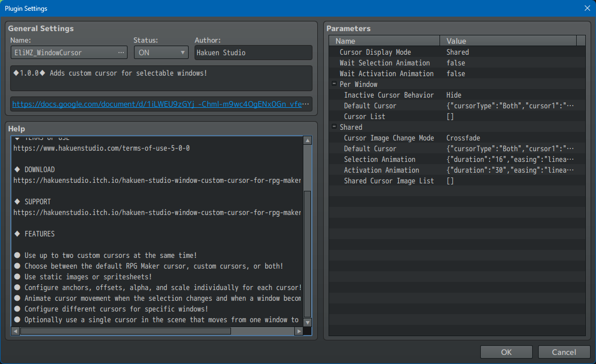The image size is (596, 364).
Task: Click the Help horizontal scroll right arrow
Action: click(299, 331)
